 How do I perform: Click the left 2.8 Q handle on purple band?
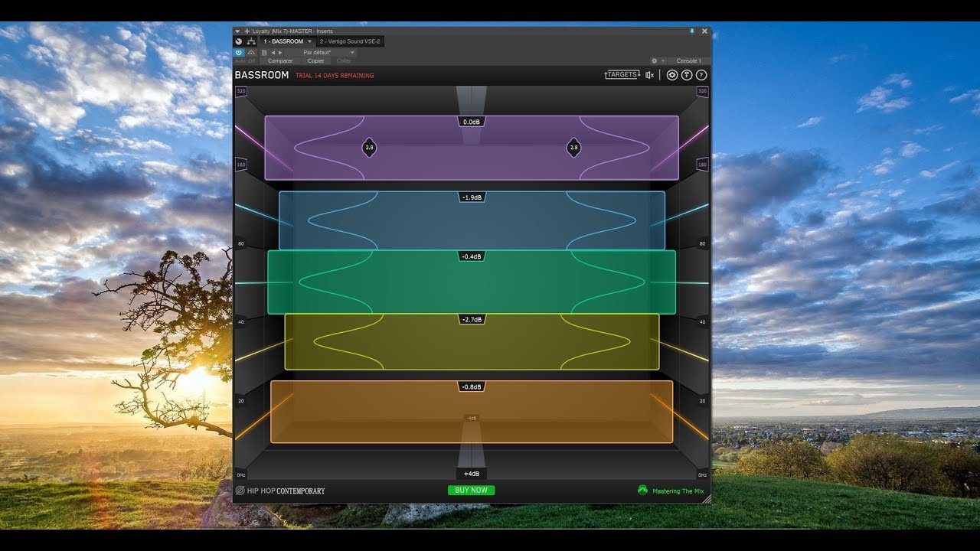369,148
